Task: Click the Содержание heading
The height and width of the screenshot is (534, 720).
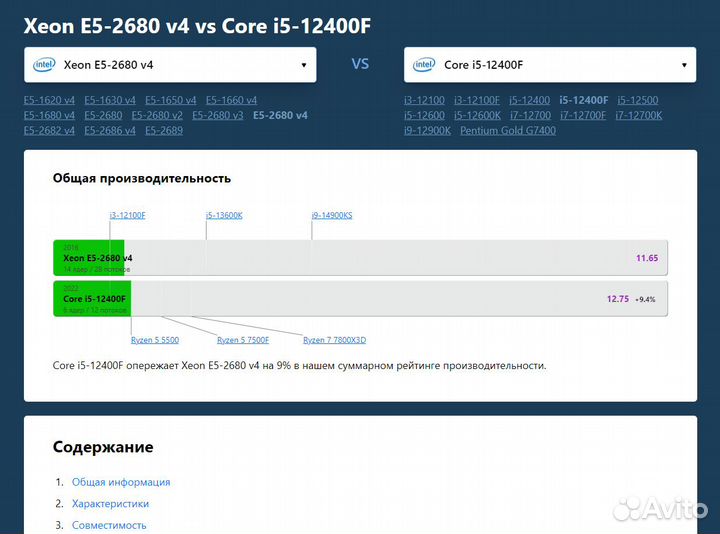Action: 103,447
